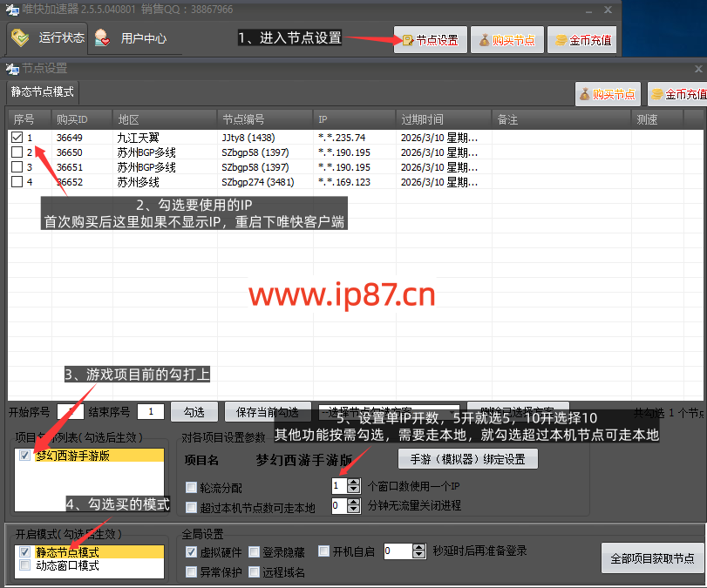Open 手游（模拟器）绑定设置
The width and height of the screenshot is (707, 588).
coord(467,458)
